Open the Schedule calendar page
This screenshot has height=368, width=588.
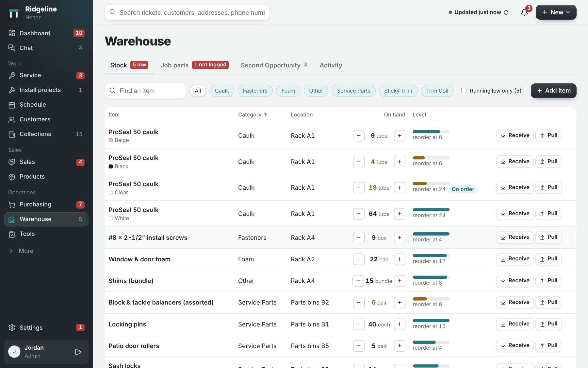[46, 105]
